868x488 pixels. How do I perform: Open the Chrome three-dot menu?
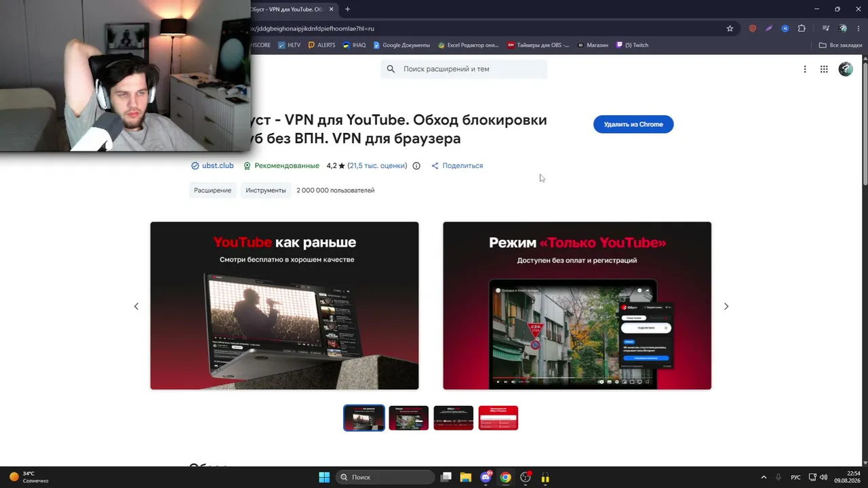tap(859, 28)
